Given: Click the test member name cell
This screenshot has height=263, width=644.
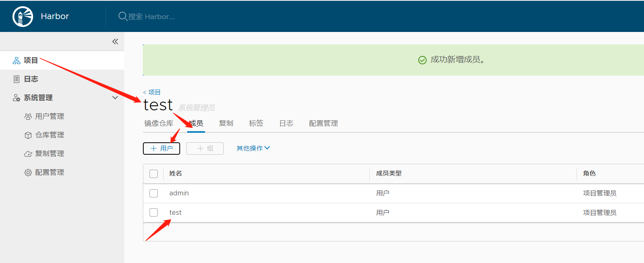Looking at the screenshot, I should pos(175,212).
